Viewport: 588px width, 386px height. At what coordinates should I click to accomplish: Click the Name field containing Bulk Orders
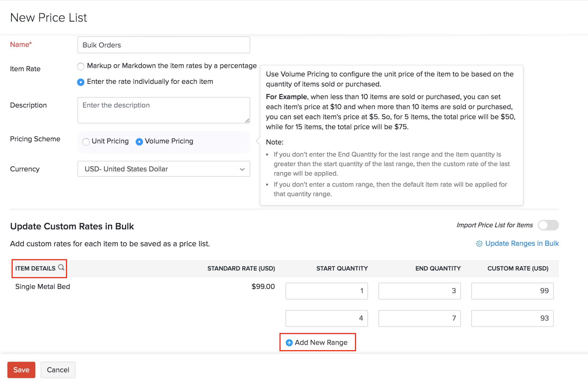(x=163, y=45)
